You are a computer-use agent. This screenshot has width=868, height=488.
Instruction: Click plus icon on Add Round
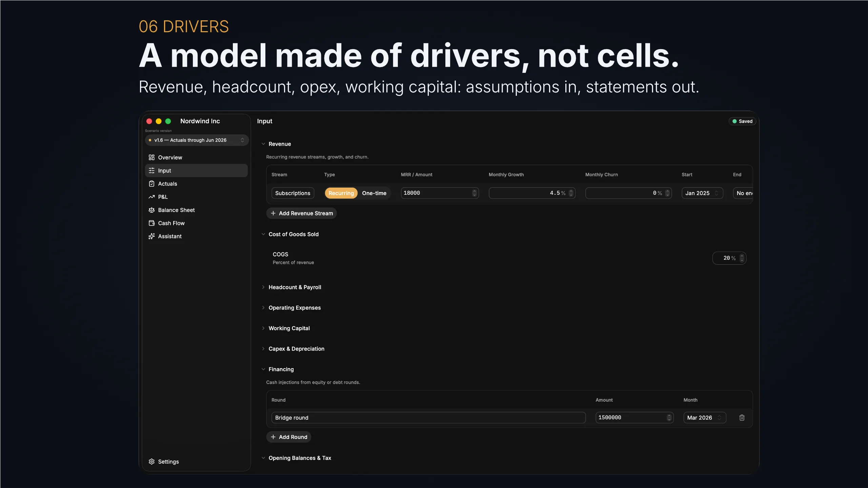(273, 437)
